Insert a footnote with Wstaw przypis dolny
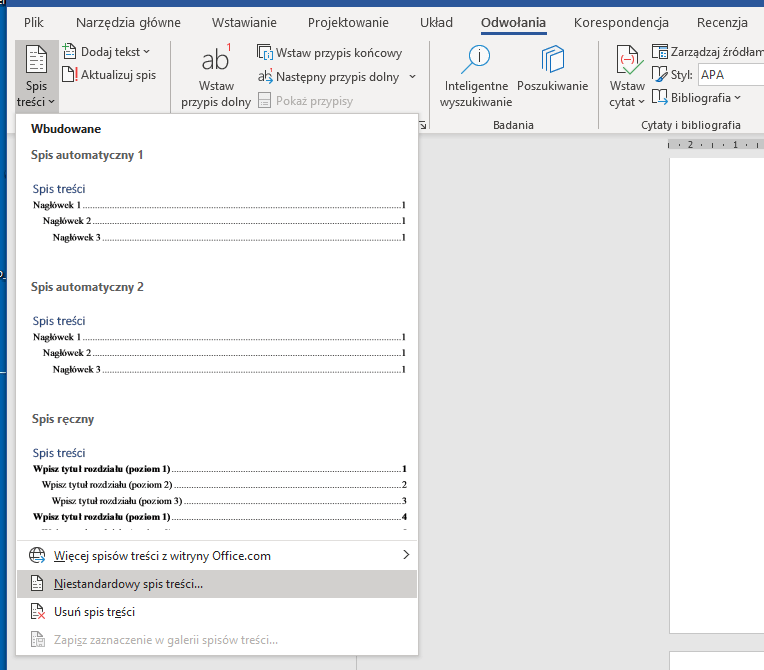The image size is (764, 670). 215,62
